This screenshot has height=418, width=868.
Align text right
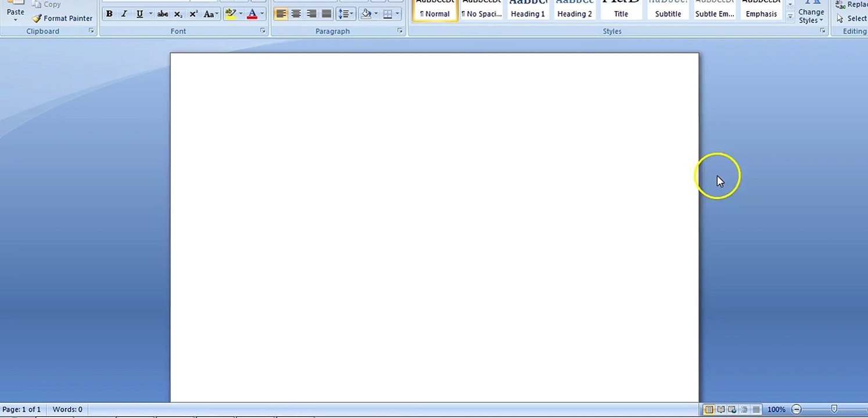pos(311,14)
